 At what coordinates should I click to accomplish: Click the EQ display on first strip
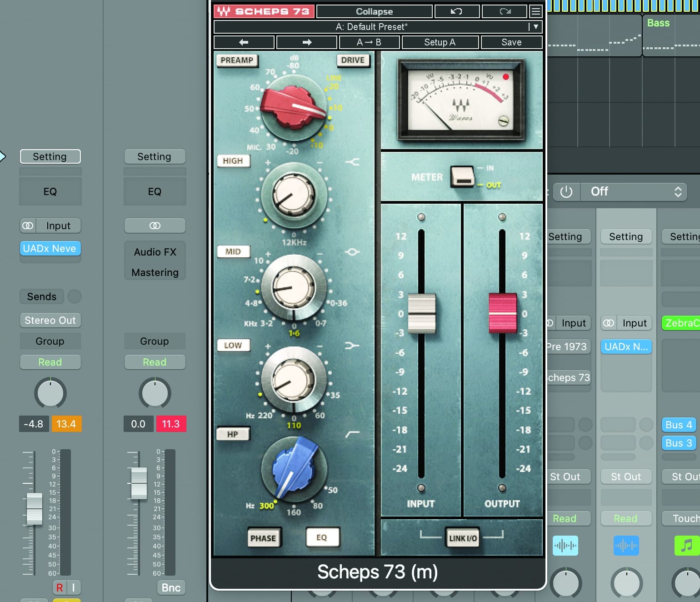(50, 191)
